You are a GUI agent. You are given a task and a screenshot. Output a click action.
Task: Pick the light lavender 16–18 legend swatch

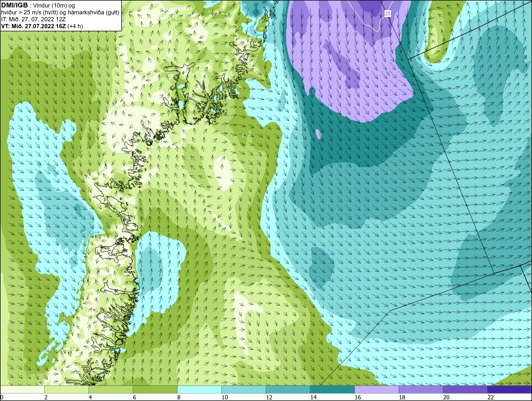(x=377, y=389)
